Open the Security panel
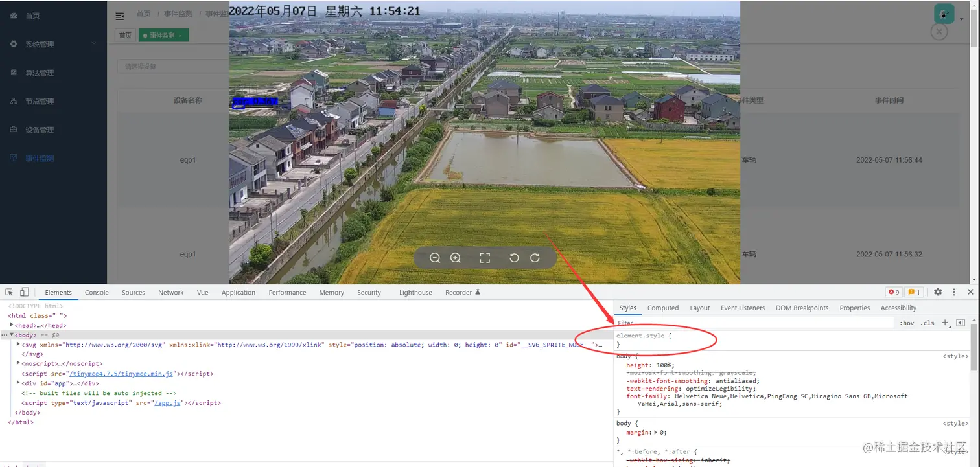 [369, 293]
